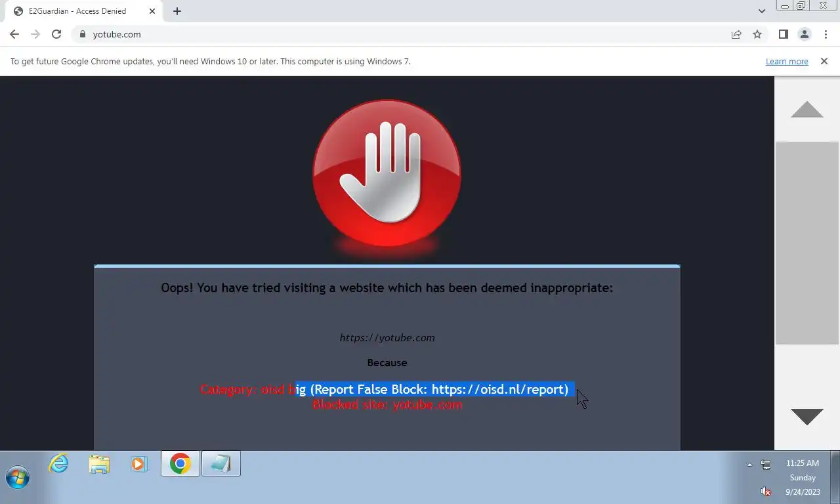This screenshot has height=504, width=840.
Task: Open a new tab
Action: (x=177, y=11)
